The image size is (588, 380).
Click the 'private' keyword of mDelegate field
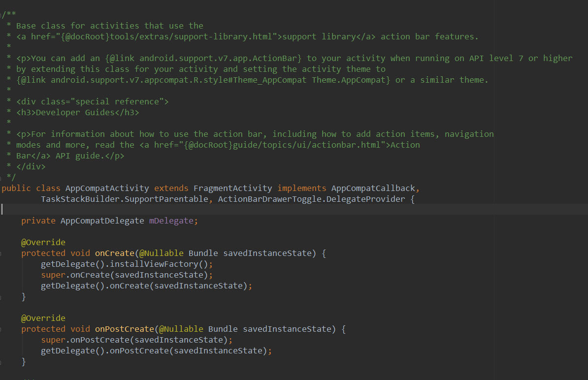pos(38,221)
